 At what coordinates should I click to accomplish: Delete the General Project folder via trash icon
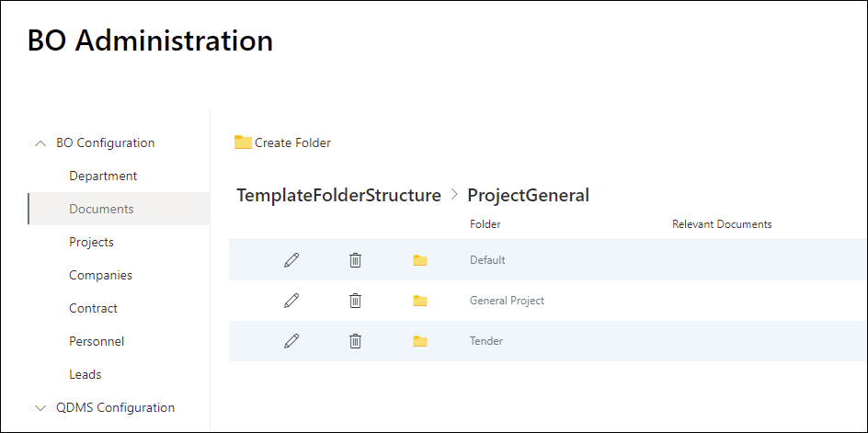tap(356, 301)
